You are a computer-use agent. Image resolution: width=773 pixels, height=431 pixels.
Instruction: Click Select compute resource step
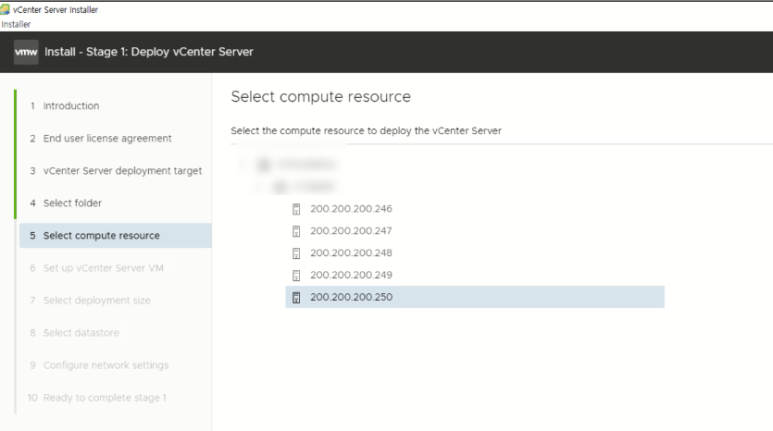click(x=115, y=235)
